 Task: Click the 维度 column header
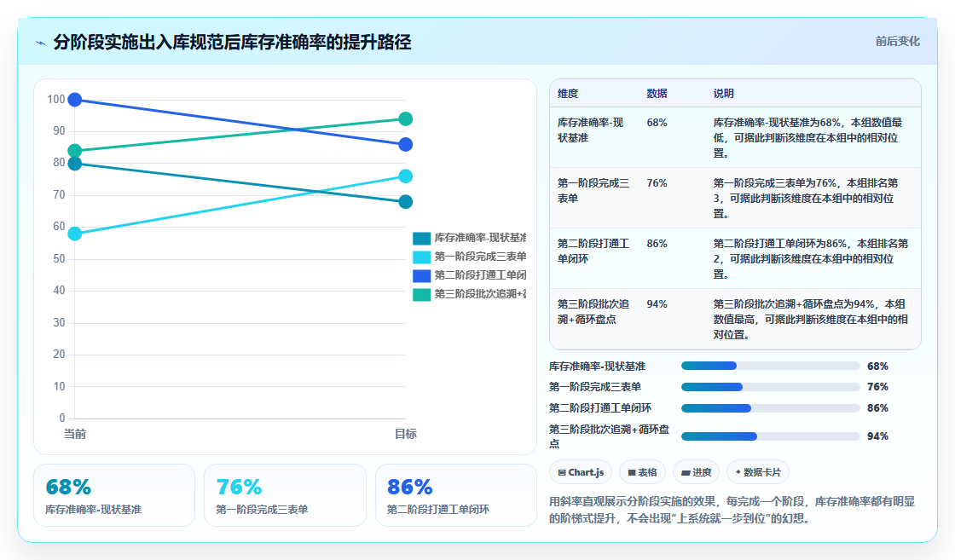pos(568,94)
